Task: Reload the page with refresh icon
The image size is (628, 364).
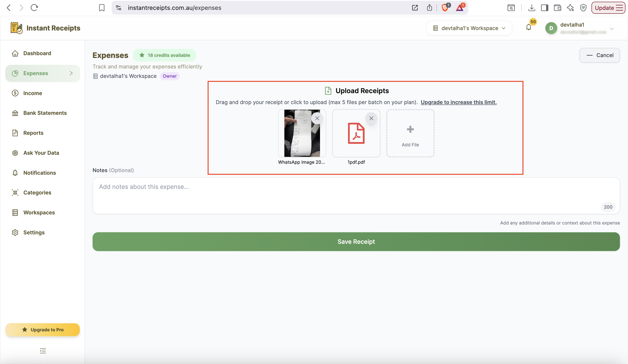Action: coord(34,8)
